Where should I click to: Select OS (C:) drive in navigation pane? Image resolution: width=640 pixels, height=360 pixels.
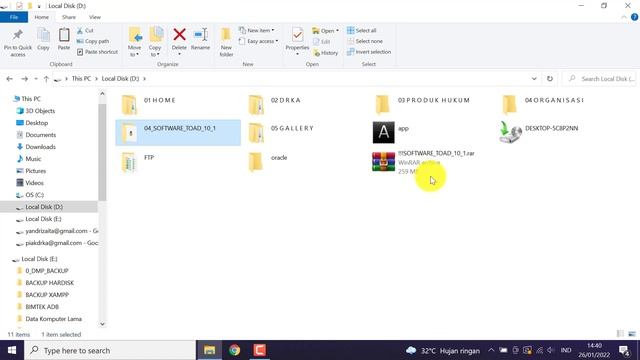(34, 195)
